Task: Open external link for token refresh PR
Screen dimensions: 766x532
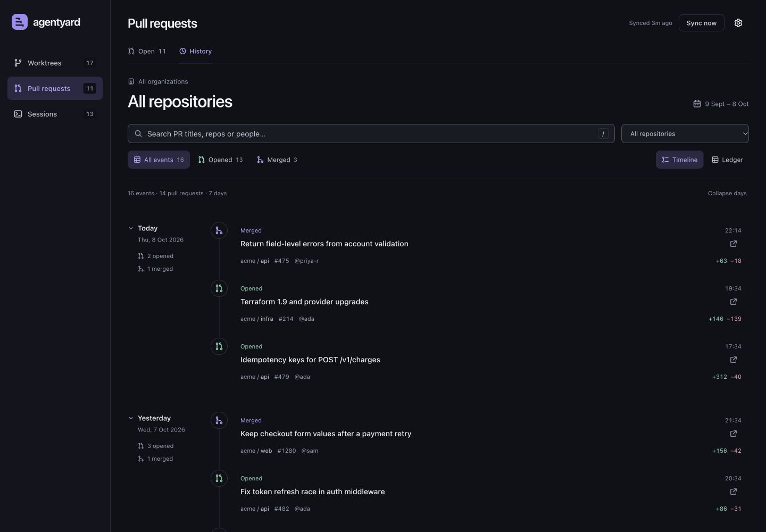Action: click(734, 492)
